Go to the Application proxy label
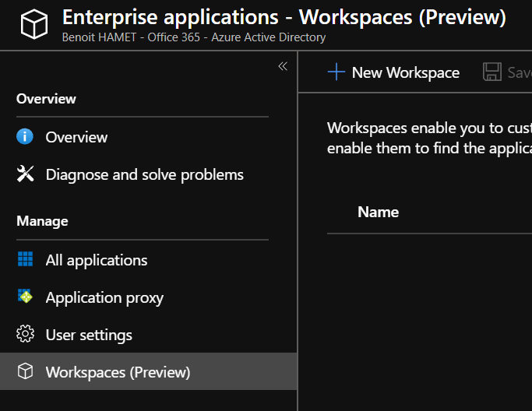The image size is (532, 411). coord(104,297)
